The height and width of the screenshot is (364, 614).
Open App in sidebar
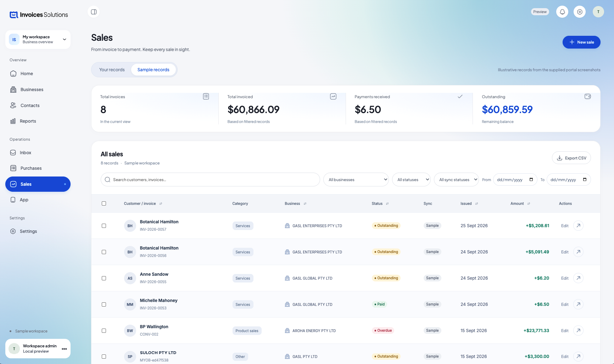pos(38,200)
